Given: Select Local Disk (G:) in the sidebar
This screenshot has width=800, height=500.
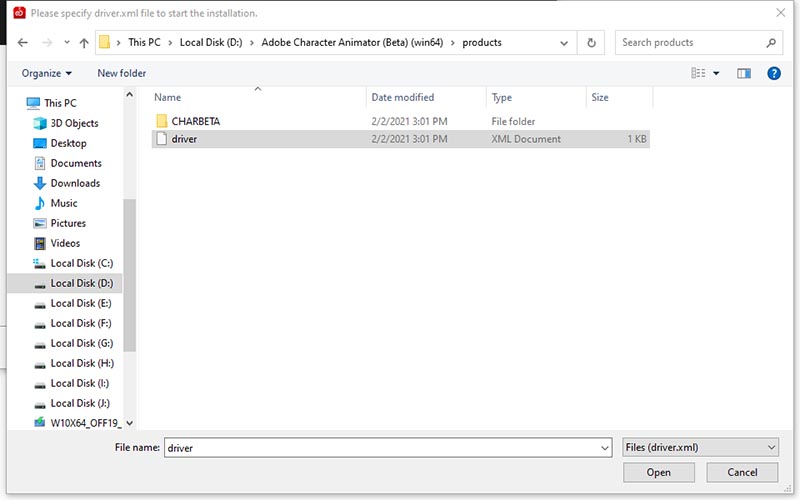Looking at the screenshot, I should point(82,343).
